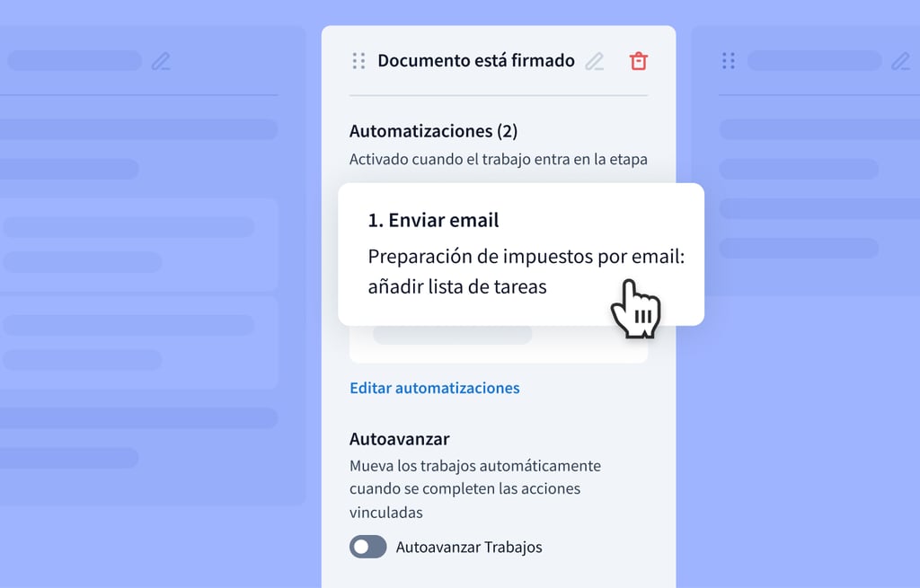This screenshot has width=920, height=588.
Task: Open the Editar automatizaciones link
Action: (434, 388)
